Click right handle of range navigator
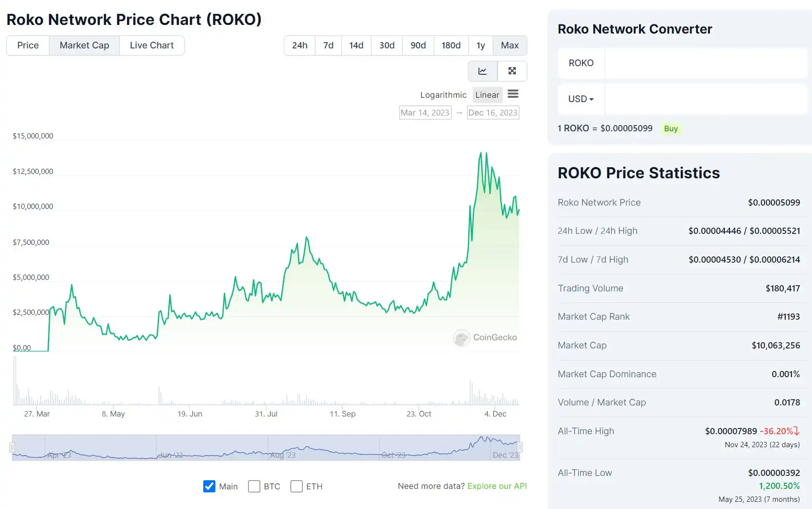 coord(520,447)
